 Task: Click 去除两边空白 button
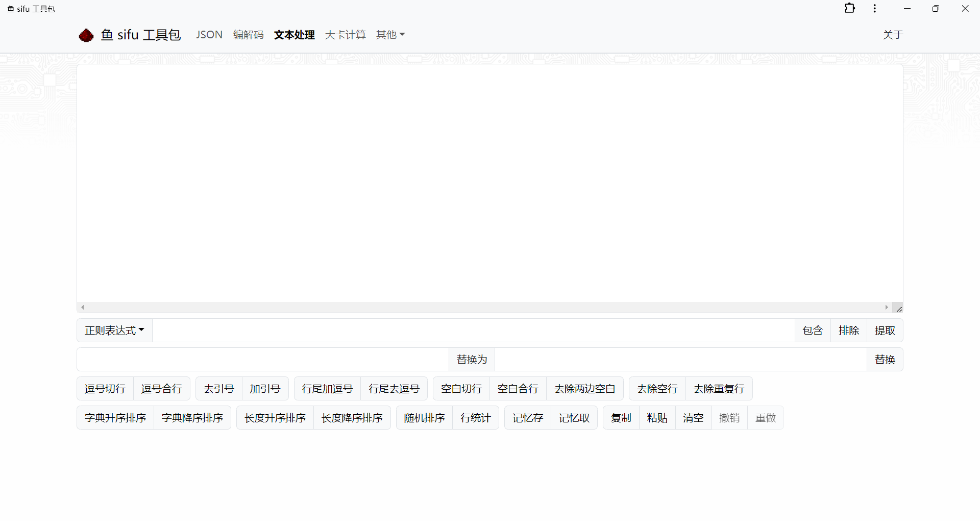pos(585,389)
